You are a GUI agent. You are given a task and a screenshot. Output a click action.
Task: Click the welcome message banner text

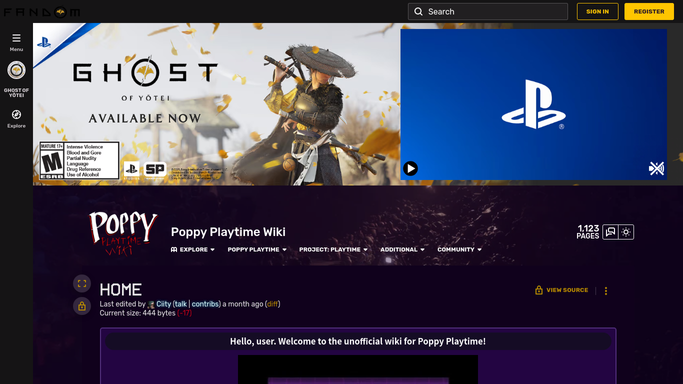point(358,341)
